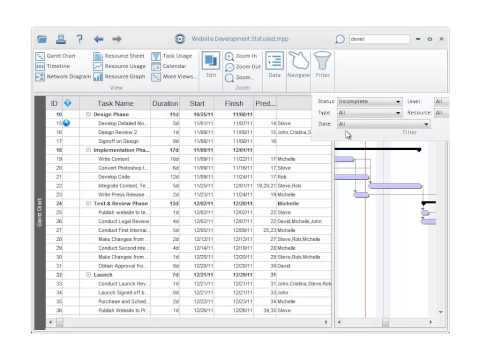The width and height of the screenshot is (480, 360).
Task: Collapse the Test & Review Phase group
Action: tap(88, 203)
